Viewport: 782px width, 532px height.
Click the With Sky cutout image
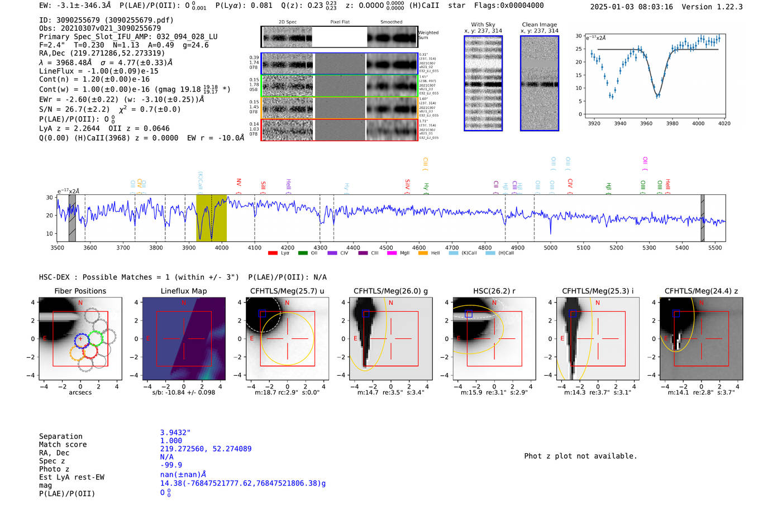[x=483, y=83]
